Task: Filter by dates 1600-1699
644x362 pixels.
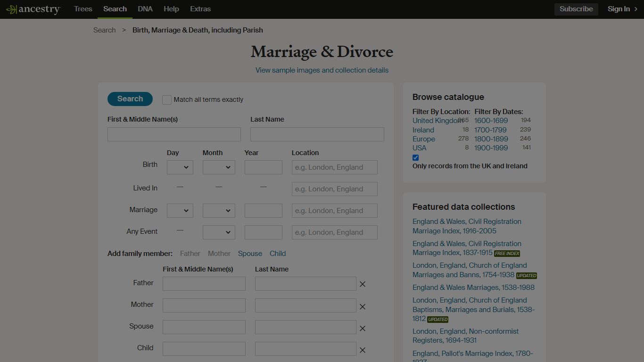Action: click(491, 121)
